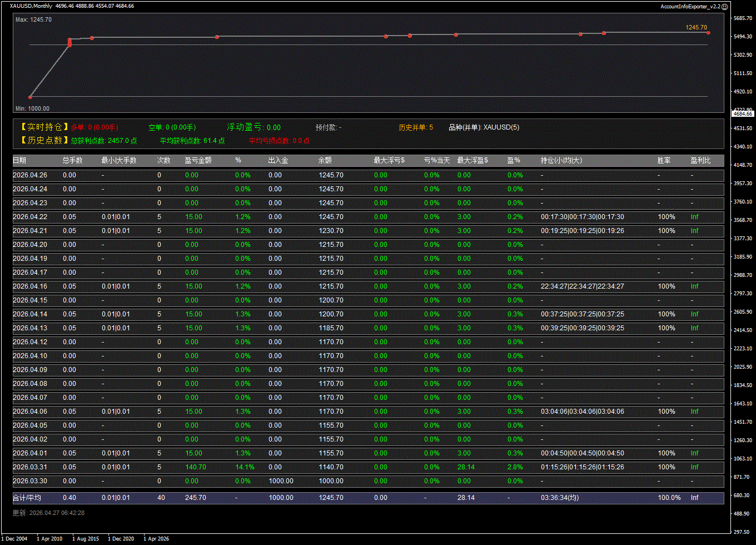The height and width of the screenshot is (545, 756).
Task: Click the 胜率 column header
Action: (664, 160)
